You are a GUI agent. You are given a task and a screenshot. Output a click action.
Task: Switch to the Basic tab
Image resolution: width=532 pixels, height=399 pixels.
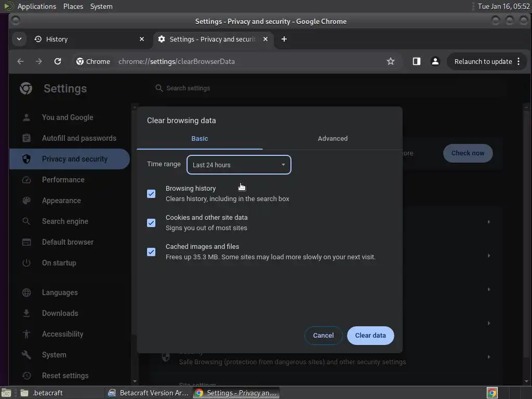click(199, 138)
